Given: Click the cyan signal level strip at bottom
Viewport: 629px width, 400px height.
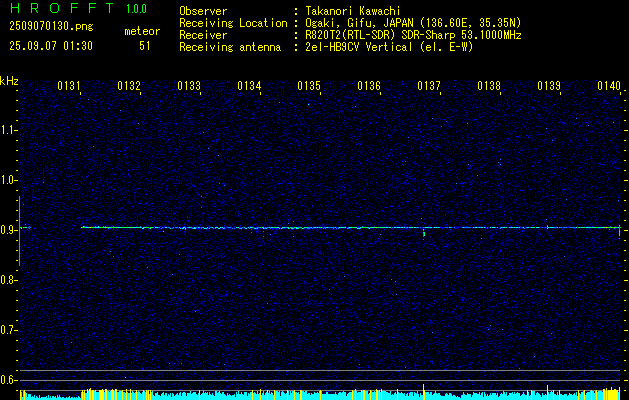Looking at the screenshot, I should pos(321,394).
